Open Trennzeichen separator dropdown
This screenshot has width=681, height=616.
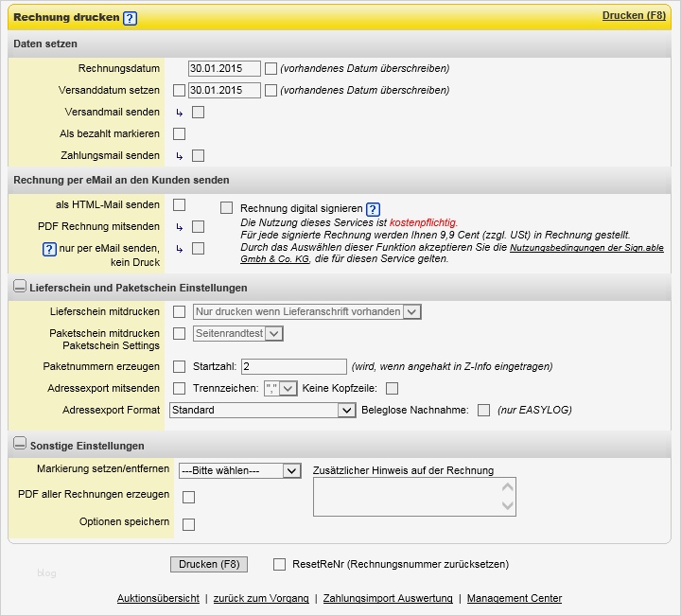[281, 388]
